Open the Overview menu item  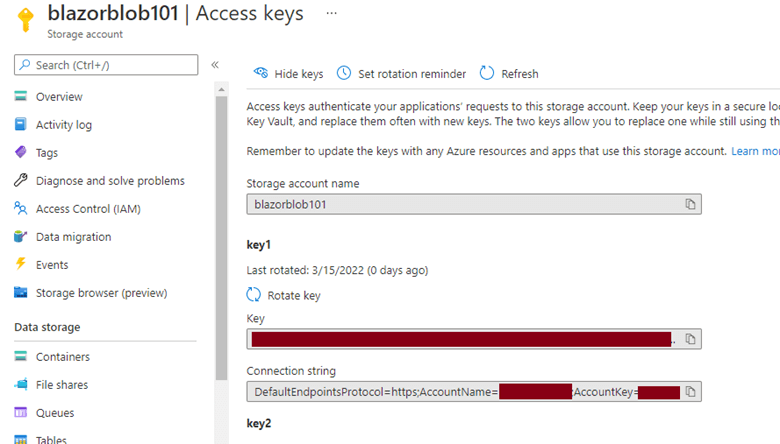59,97
